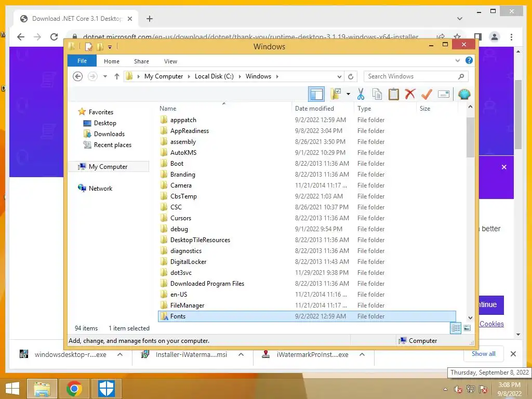Close the purple banner on the webpage
Viewport: 532px width, 399px height.
click(x=504, y=167)
